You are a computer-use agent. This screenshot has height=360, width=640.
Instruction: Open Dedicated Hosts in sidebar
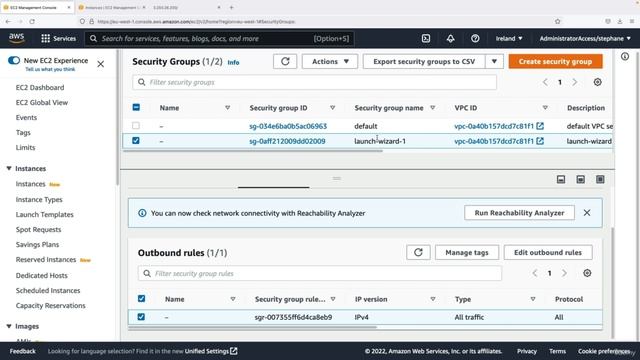pyautogui.click(x=42, y=276)
